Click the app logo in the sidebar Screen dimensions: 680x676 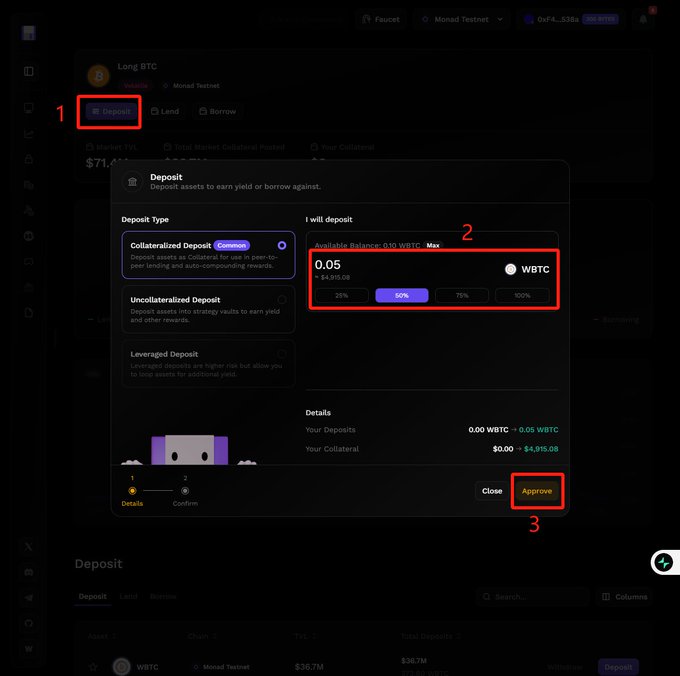click(x=29, y=33)
